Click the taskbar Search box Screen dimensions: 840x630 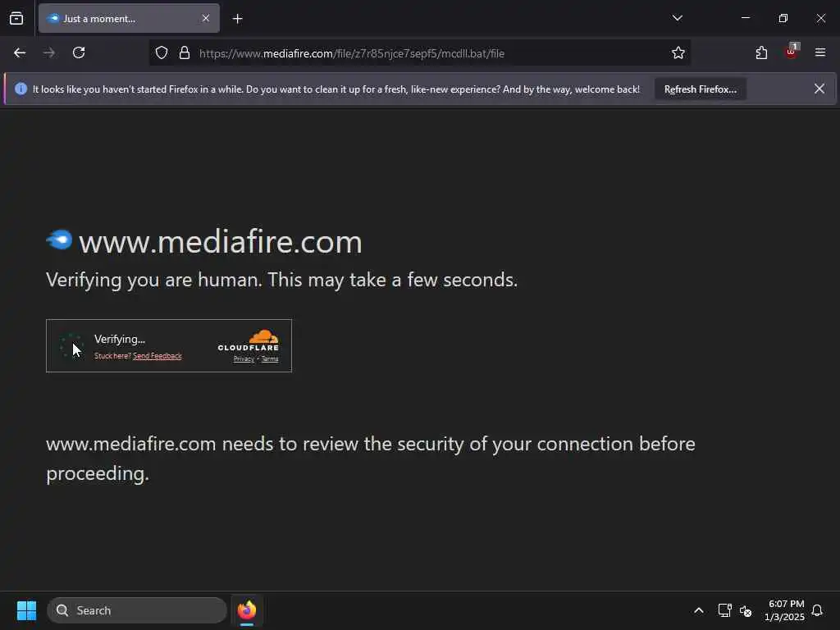137,610
